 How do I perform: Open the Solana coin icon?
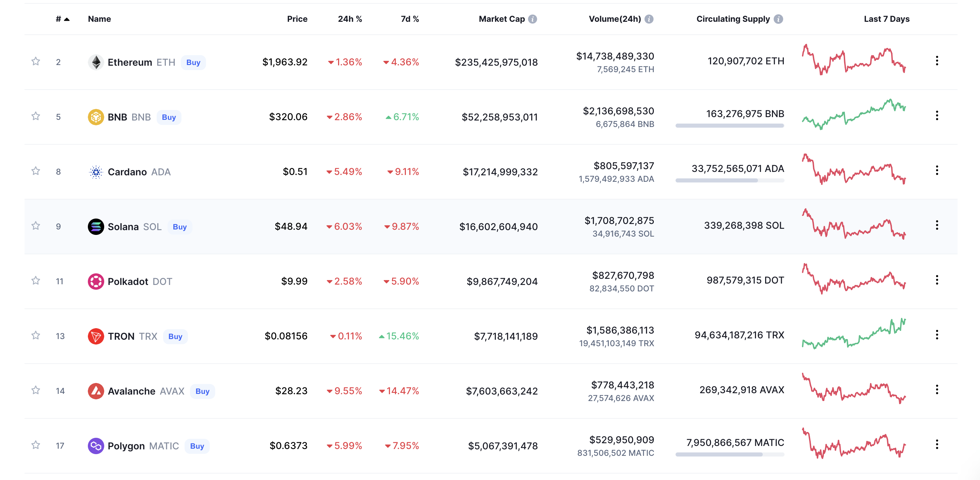pos(96,226)
